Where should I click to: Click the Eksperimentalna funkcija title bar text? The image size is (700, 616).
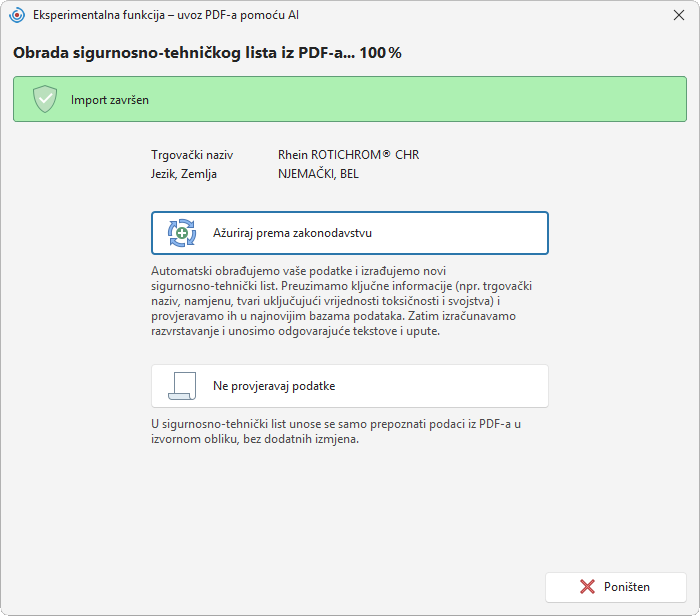pyautogui.click(x=166, y=15)
